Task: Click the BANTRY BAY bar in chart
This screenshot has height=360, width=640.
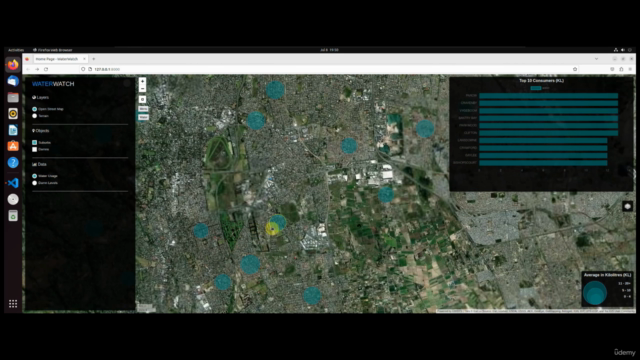Action: [x=549, y=118]
